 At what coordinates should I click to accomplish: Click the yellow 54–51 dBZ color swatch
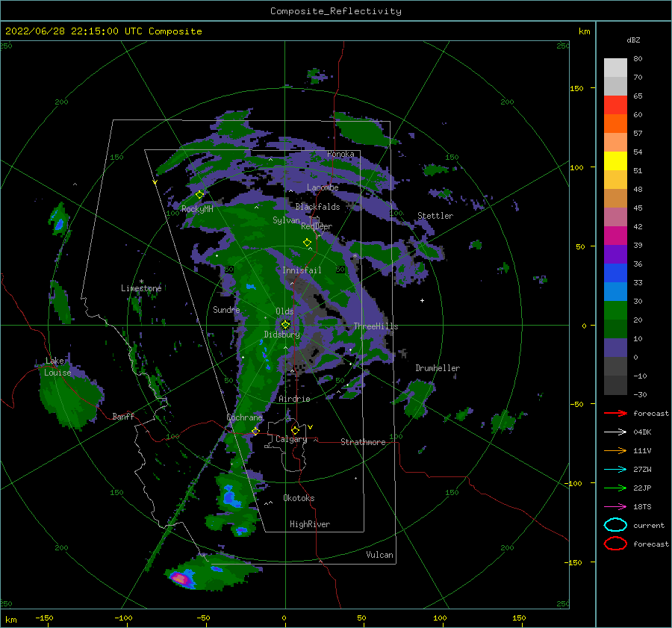pos(615,161)
